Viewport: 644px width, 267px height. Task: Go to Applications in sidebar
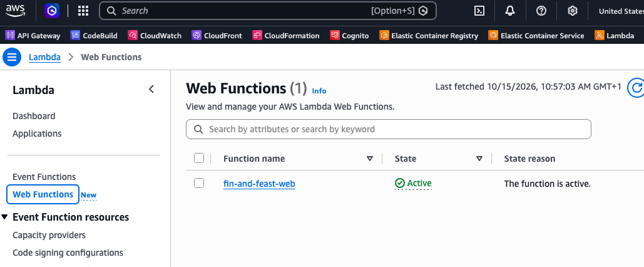pyautogui.click(x=37, y=133)
